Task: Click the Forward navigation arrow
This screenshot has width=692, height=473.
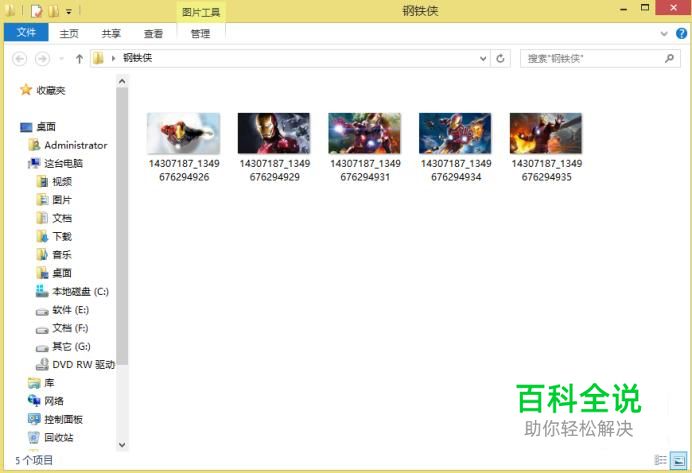Action: (42, 59)
